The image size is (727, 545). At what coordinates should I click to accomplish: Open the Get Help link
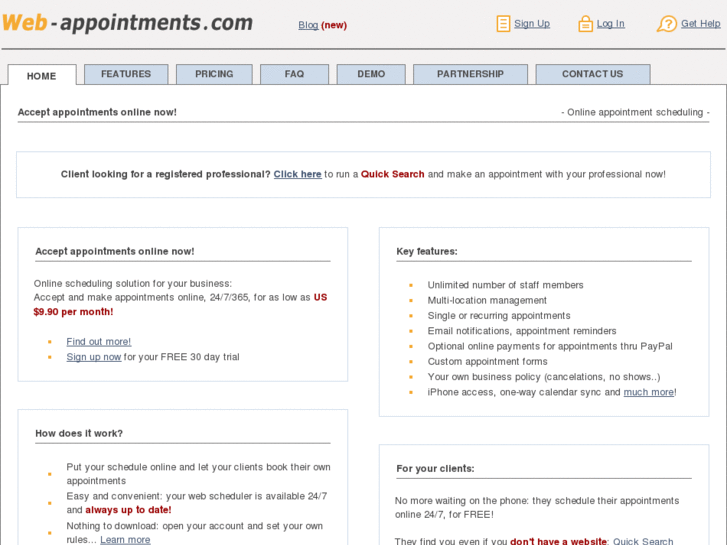(700, 24)
